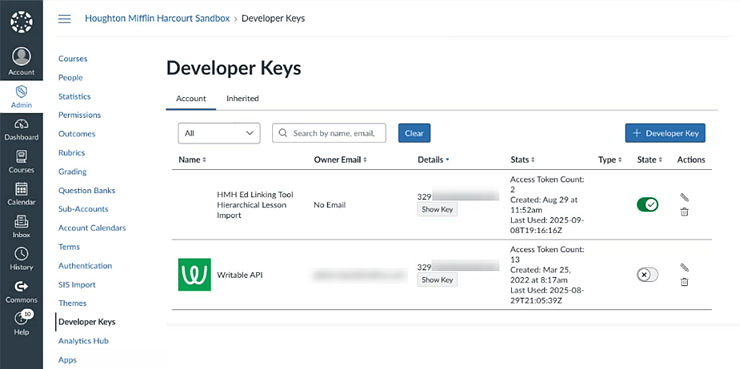Open Rubrics in the admin sidebar
The width and height of the screenshot is (740, 369).
pos(71,153)
